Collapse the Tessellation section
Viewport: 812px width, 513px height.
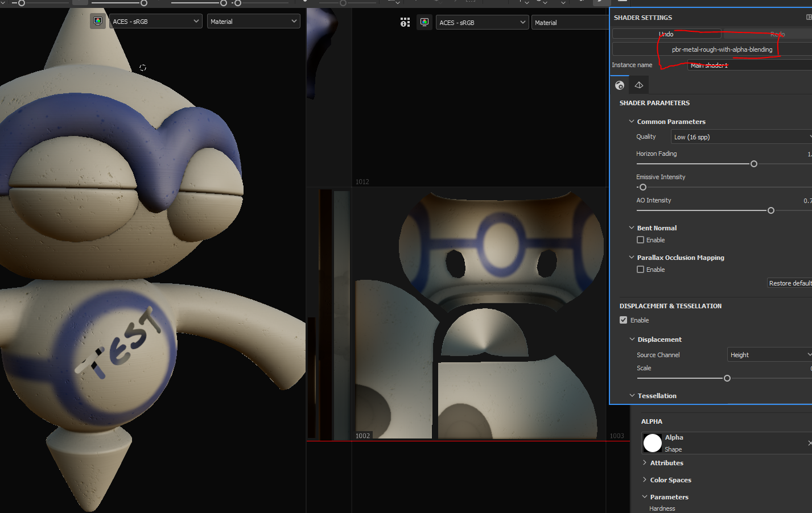[632, 396]
